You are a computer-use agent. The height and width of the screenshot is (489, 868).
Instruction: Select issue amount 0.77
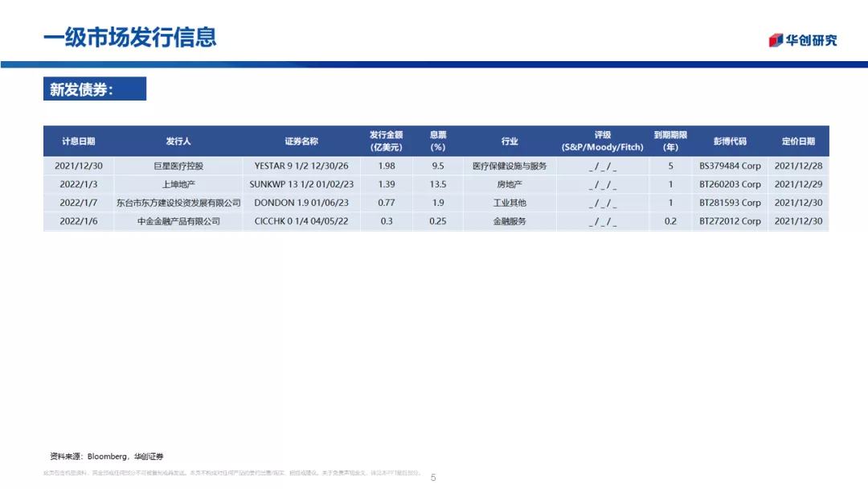(x=387, y=203)
